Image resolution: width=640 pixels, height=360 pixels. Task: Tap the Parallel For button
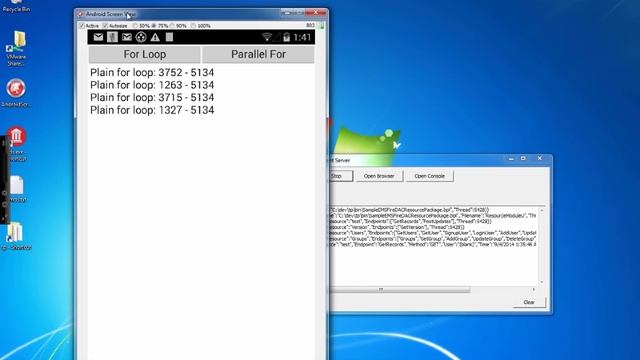258,54
